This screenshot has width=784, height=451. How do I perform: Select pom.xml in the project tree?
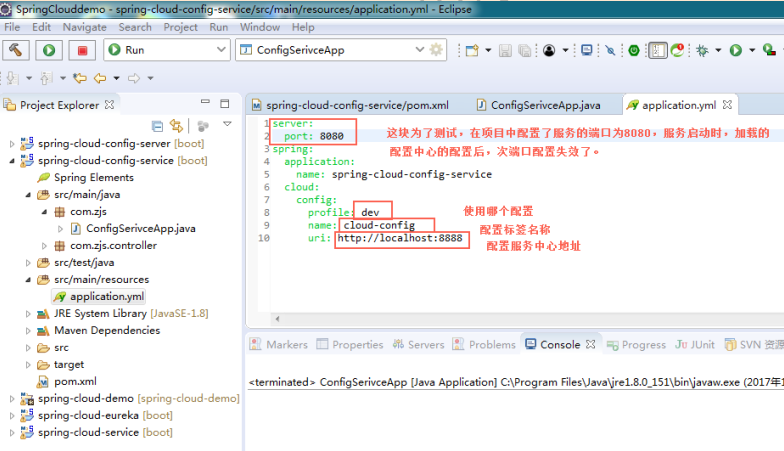tap(76, 382)
